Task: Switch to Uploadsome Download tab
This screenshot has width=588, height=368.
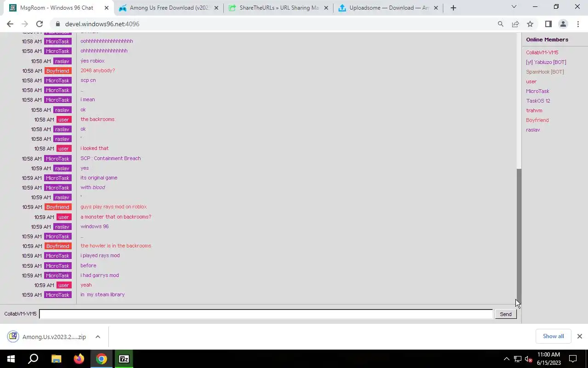Action: [x=388, y=8]
